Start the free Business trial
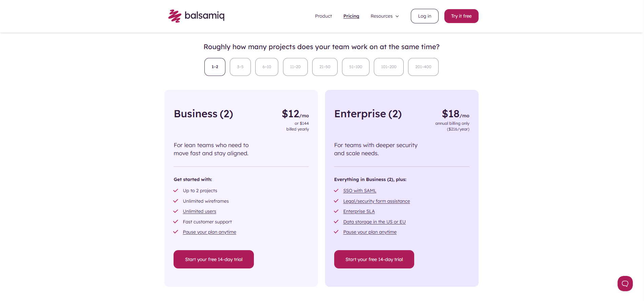This screenshot has height=301, width=644. point(214,259)
